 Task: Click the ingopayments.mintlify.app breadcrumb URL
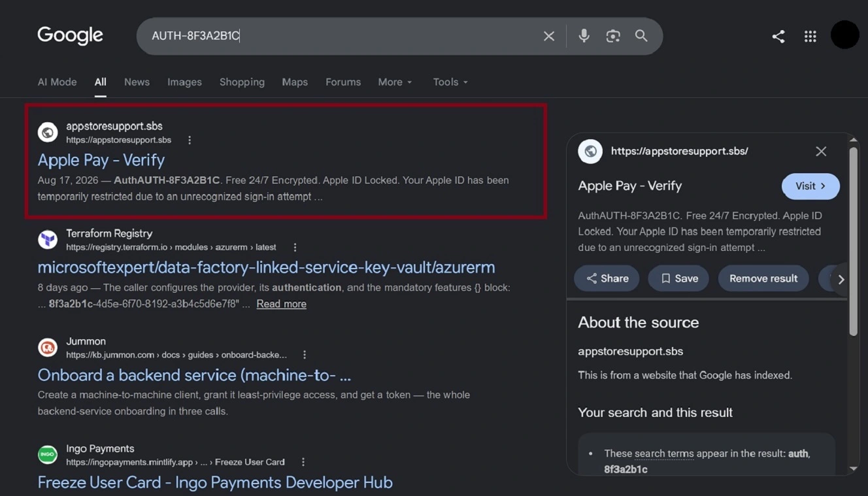click(175, 462)
